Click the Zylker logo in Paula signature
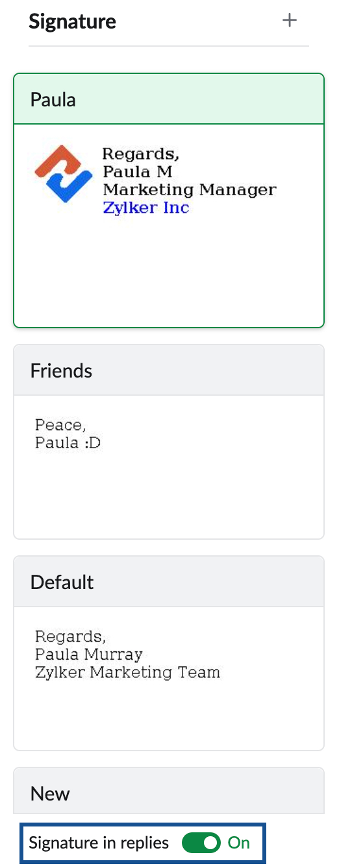This screenshot has height=868, width=339. pos(63,173)
